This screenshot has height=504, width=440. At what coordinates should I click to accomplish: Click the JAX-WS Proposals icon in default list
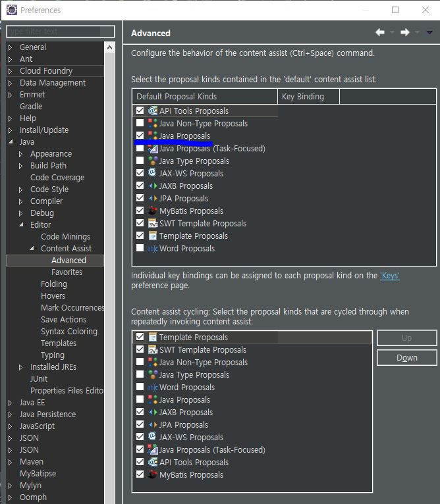(x=152, y=173)
